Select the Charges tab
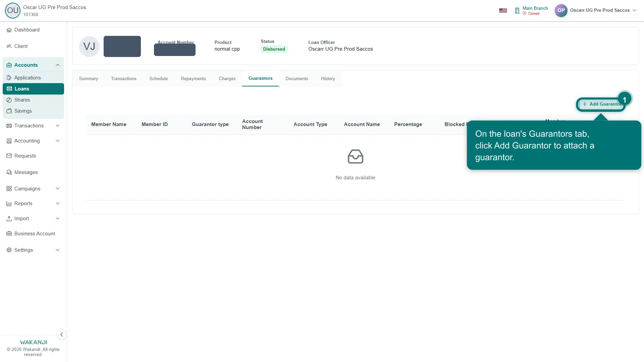 tap(227, 78)
